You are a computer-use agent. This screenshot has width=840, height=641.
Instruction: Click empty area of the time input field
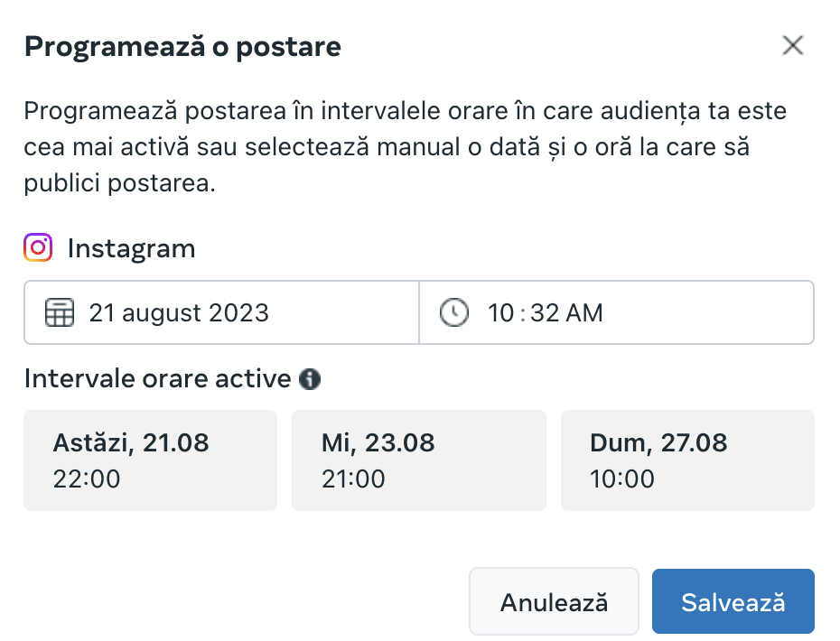pyautogui.click(x=707, y=312)
